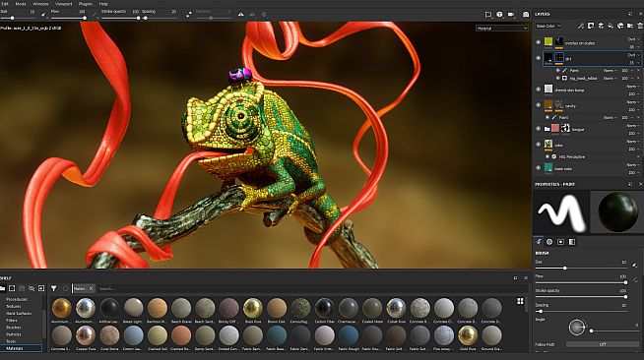
Task: Select the stencil tab icon in Properties
Action: [x=560, y=242]
